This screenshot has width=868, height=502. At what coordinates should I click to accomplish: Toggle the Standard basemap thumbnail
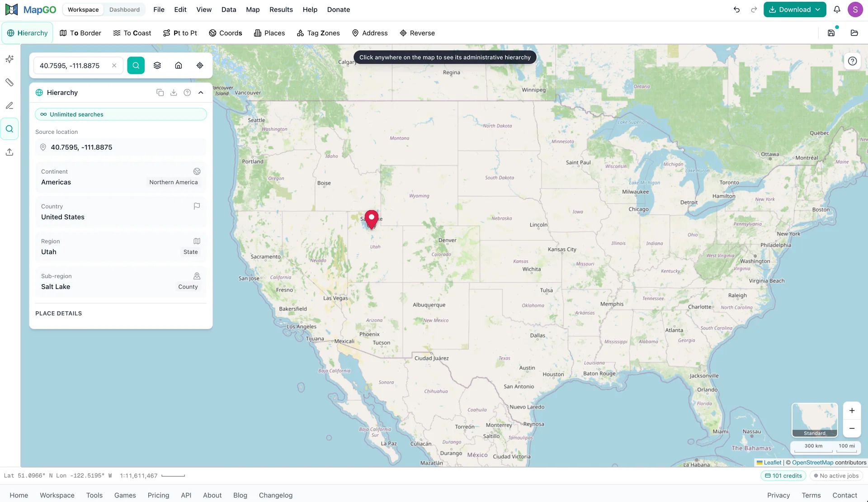pos(815,420)
